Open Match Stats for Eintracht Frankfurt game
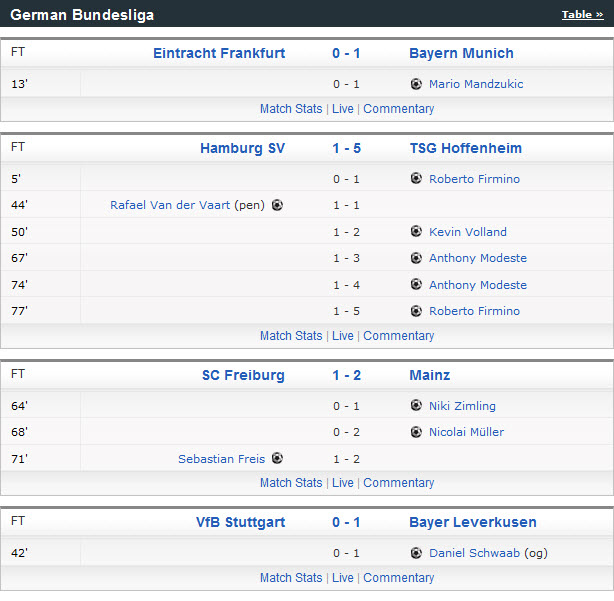This screenshot has height=601, width=614. 291,108
